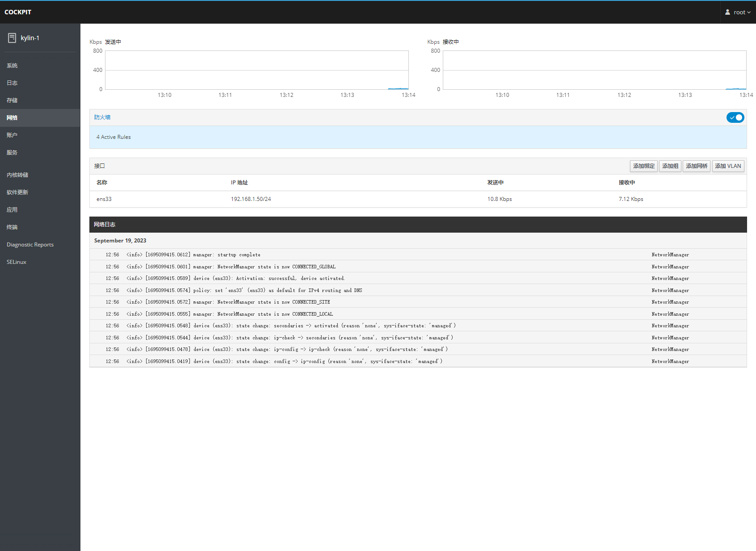Open the SELinux sidebar page
The height and width of the screenshot is (551, 756).
click(40, 262)
